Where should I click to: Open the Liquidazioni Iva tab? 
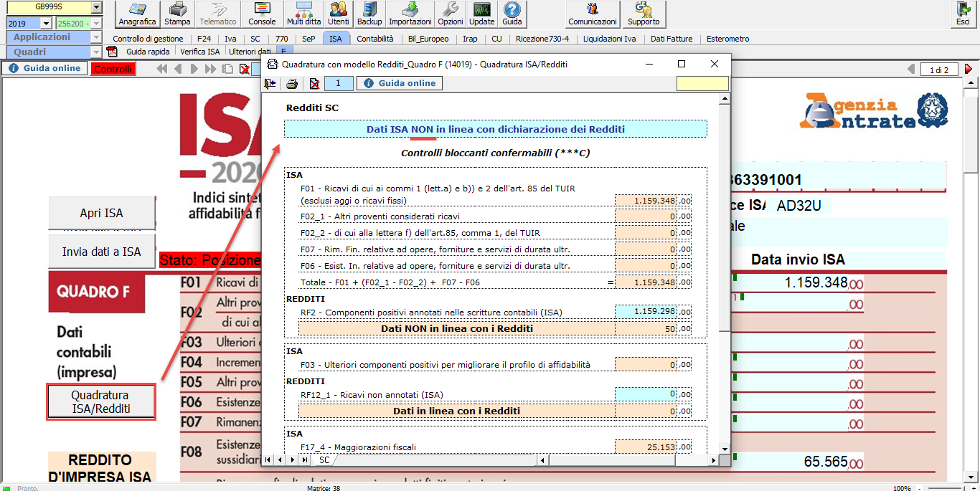point(609,39)
